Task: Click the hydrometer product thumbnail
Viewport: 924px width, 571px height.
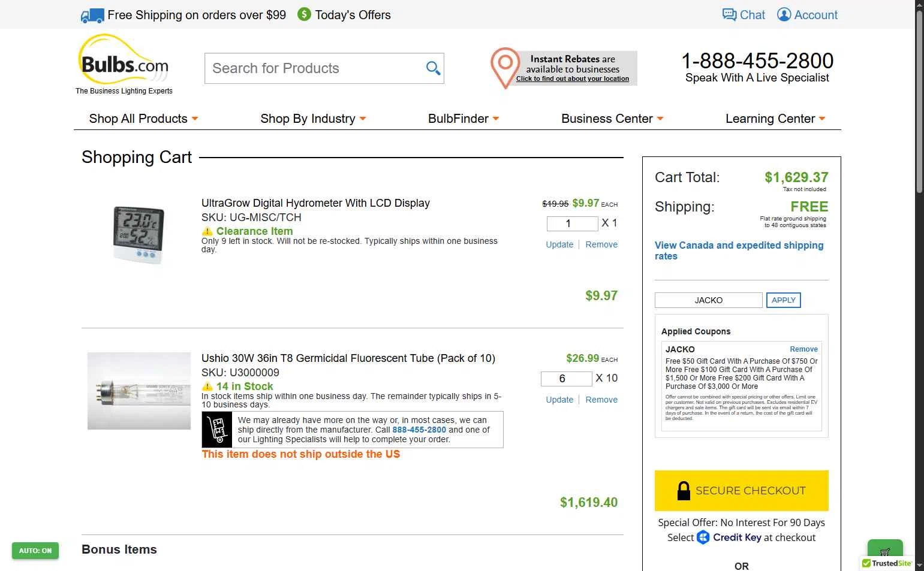Action: 139,234
